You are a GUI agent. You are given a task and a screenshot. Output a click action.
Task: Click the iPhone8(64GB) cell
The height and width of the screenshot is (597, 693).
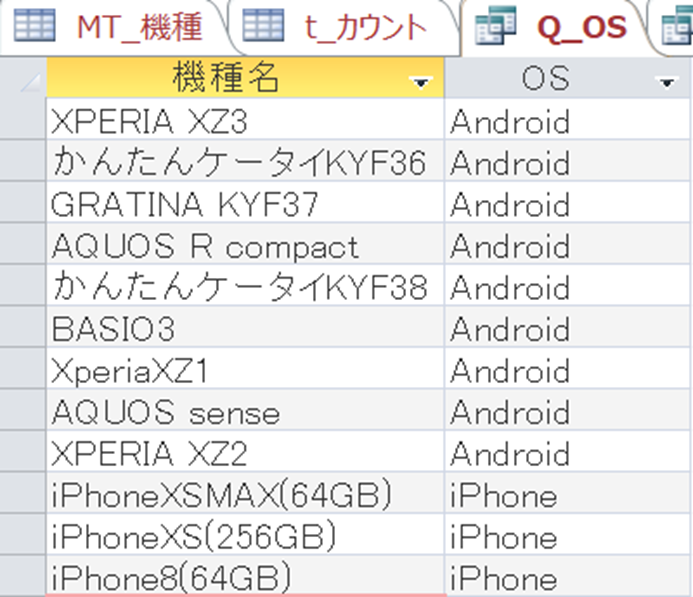[x=245, y=578]
